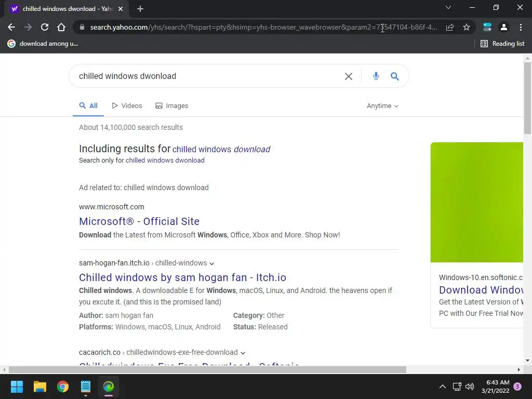The height and width of the screenshot is (399, 532).
Task: Open a new browser tab
Action: tap(140, 9)
